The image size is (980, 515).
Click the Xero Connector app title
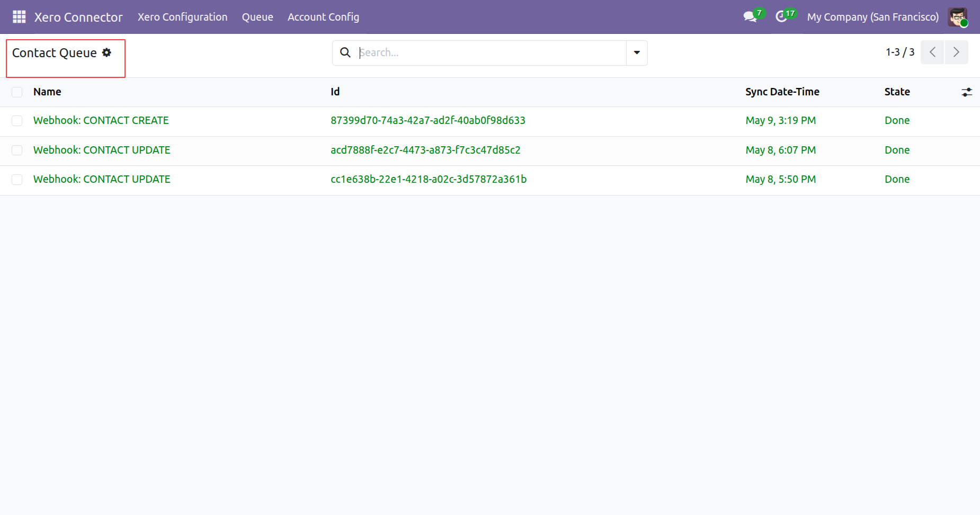[78, 17]
